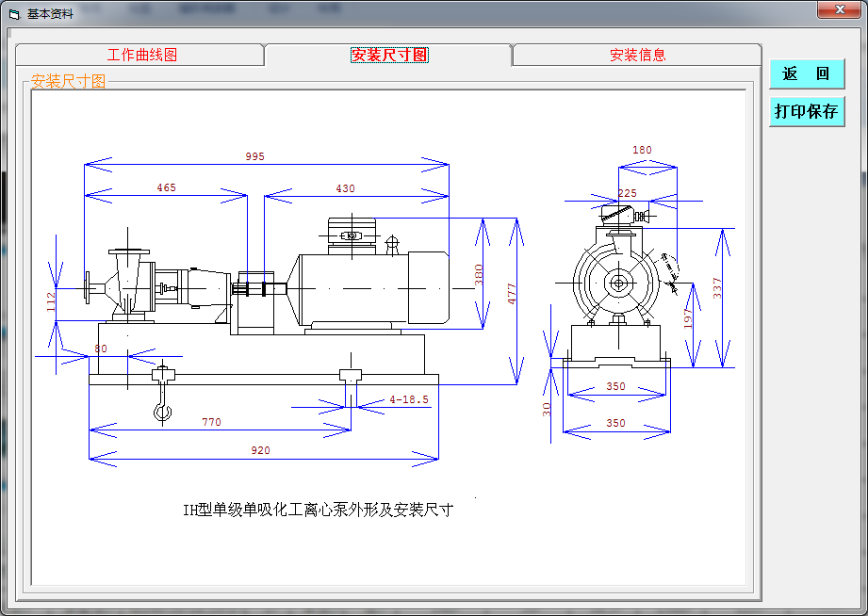Viewport: 868px width, 616px height.
Task: Click the 770 dimension label
Action: tap(211, 422)
